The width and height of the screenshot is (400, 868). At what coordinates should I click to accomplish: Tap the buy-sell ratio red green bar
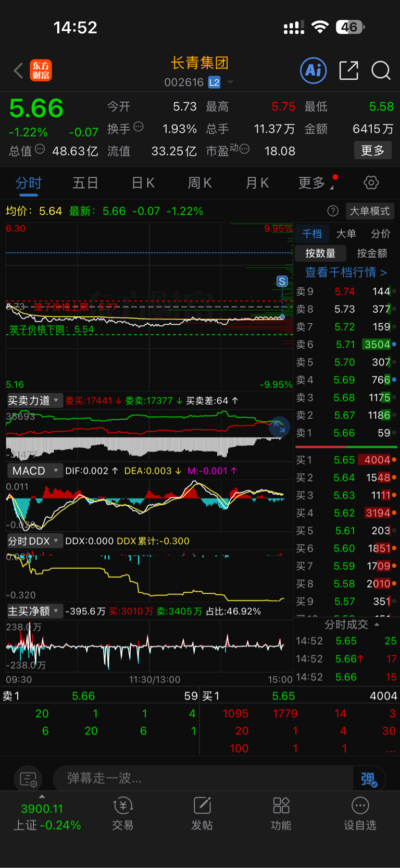pyautogui.click(x=346, y=447)
